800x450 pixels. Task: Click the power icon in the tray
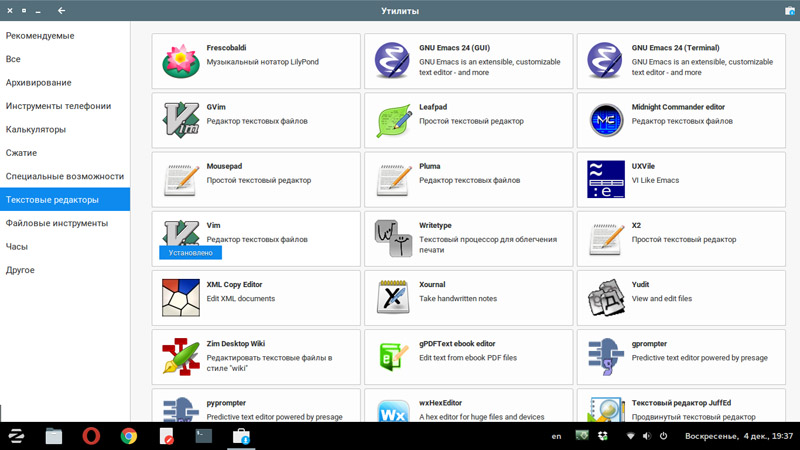coord(663,436)
